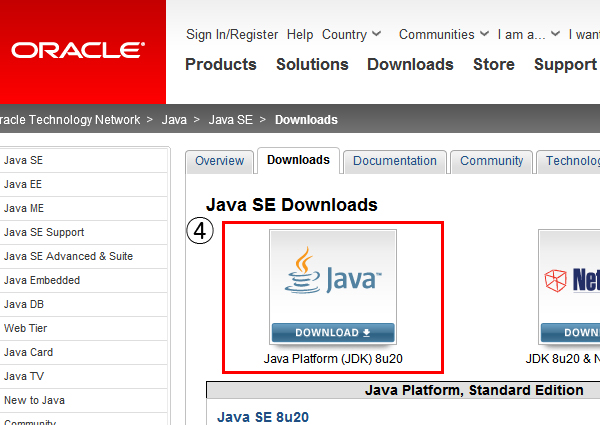Switch to the Technologies tab
This screenshot has height=425, width=600.
pos(569,162)
